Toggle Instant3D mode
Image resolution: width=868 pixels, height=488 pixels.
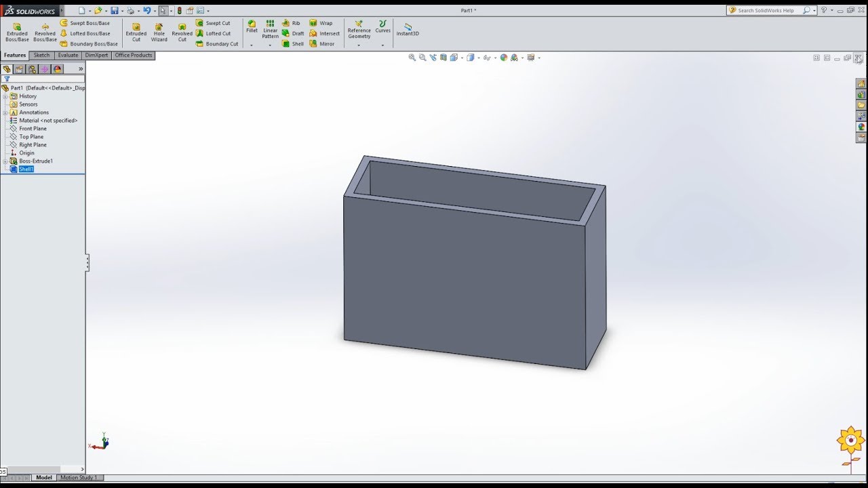click(408, 29)
